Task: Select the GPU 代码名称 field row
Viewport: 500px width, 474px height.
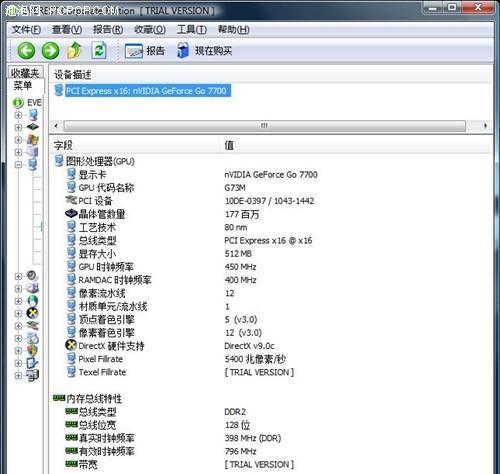Action: [100, 188]
